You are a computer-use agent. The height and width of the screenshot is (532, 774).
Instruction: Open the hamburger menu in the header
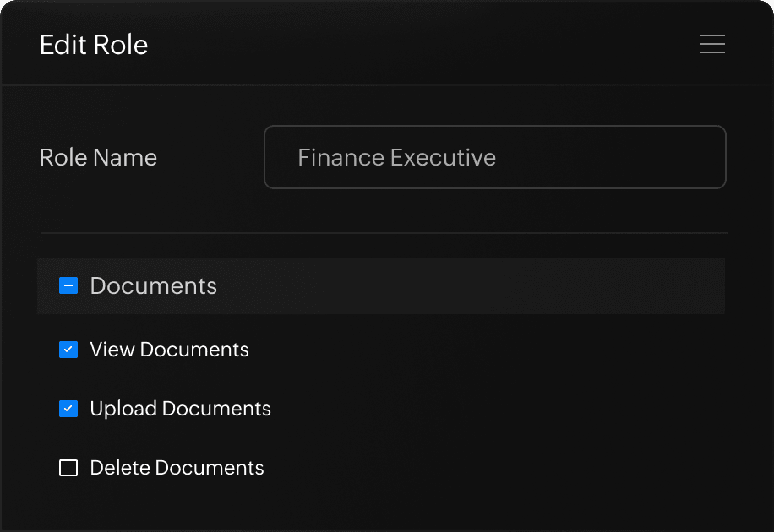point(711,44)
